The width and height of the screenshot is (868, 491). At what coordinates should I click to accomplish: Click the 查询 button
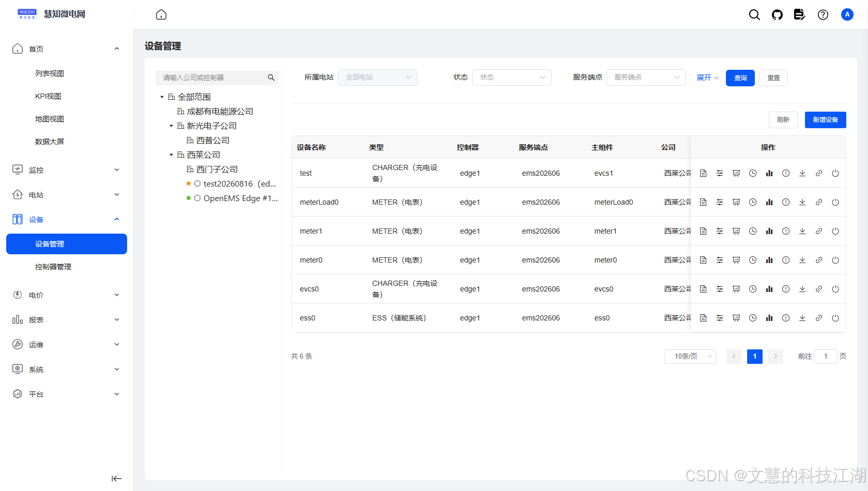740,78
